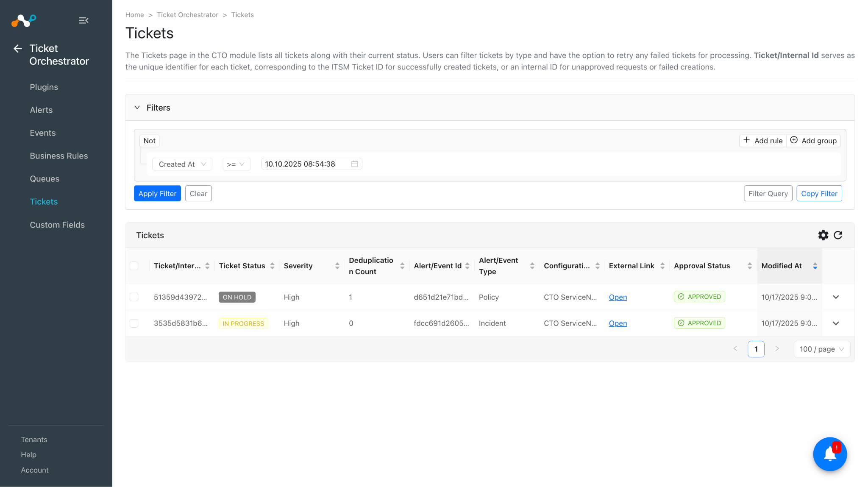The width and height of the screenshot is (868, 487).
Task: Sort by Alert/Event Type column
Action: (532, 266)
